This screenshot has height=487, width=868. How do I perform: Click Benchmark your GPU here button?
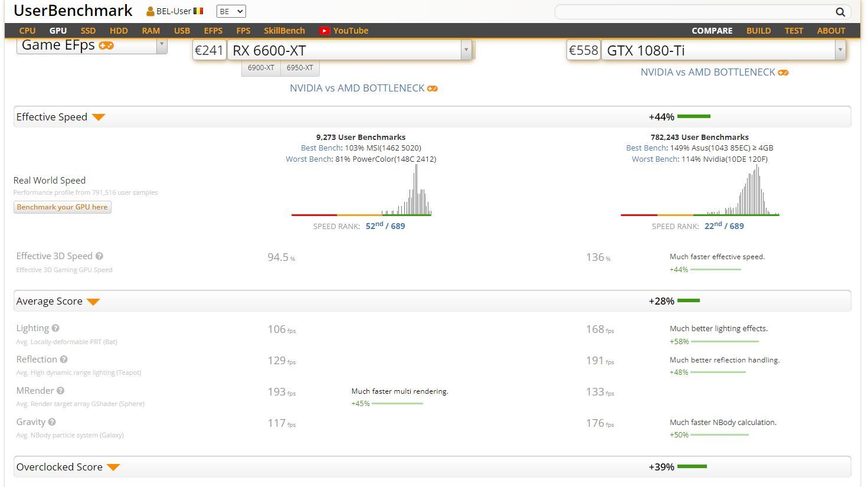[63, 207]
